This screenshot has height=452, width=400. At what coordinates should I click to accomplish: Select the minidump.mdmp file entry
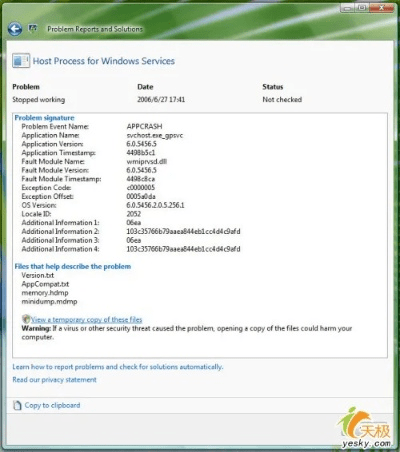[49, 301]
